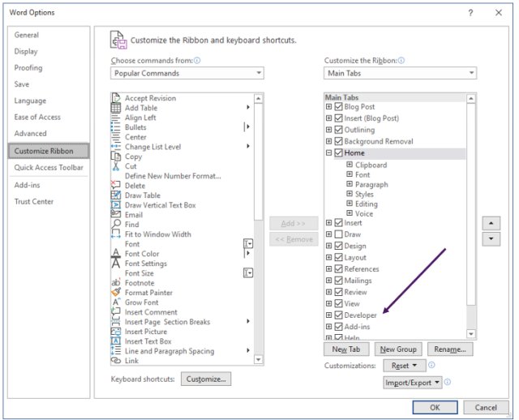Viewport: 519px width, 420px height.
Task: Click the Insert Text Box icon
Action: (116, 341)
